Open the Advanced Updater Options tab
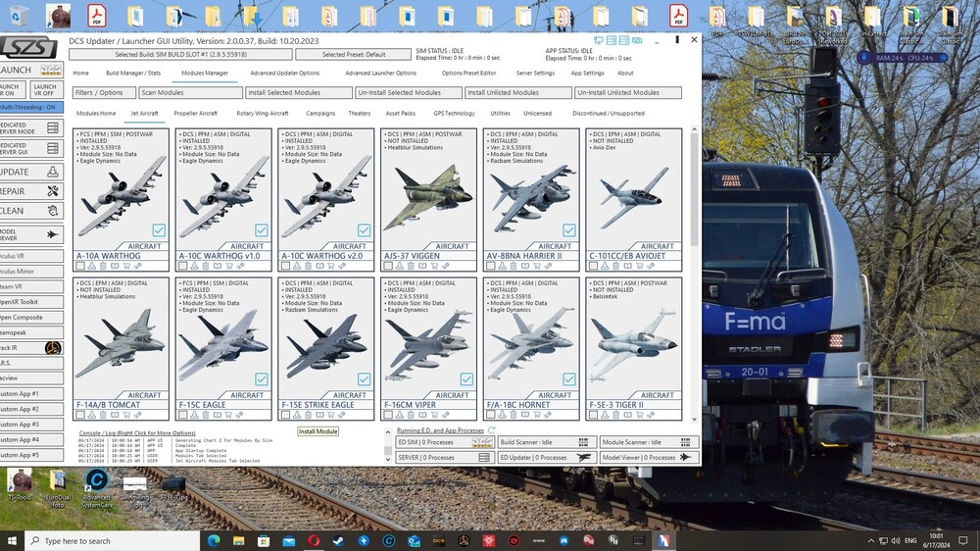This screenshot has height=551, width=980. [x=285, y=74]
